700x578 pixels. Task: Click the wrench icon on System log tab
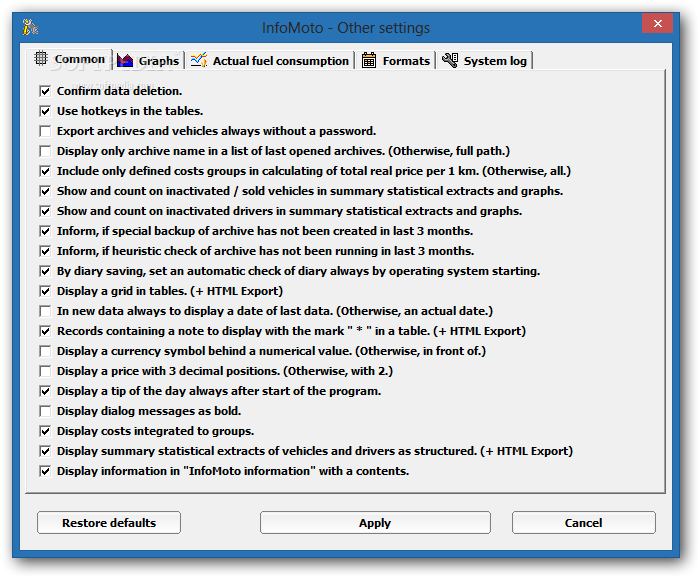[x=450, y=60]
